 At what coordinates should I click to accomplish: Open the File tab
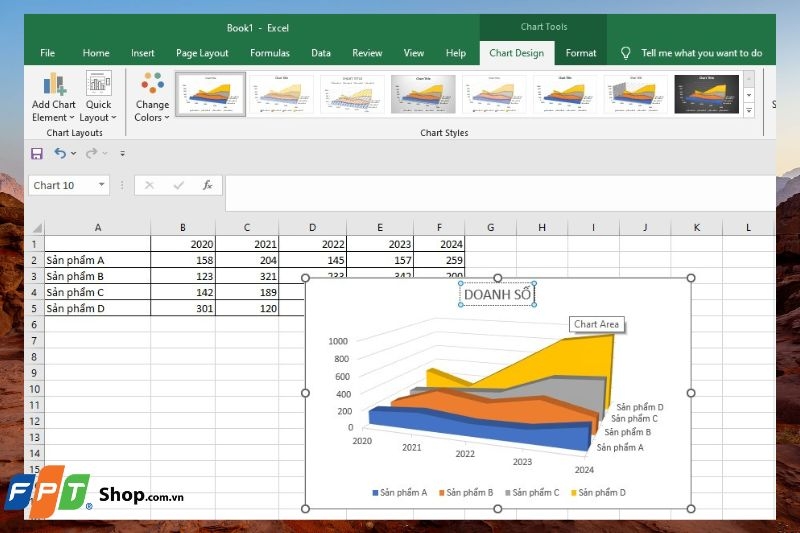(47, 53)
